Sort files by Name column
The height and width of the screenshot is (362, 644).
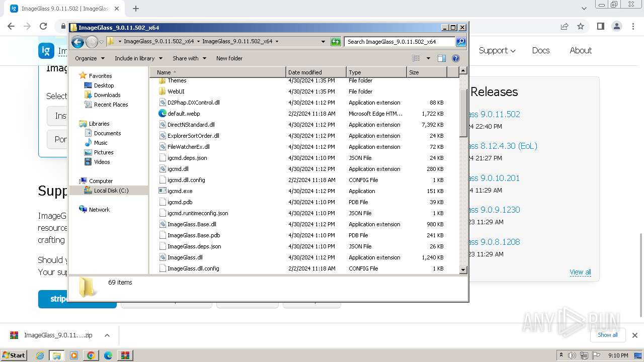[217, 72]
